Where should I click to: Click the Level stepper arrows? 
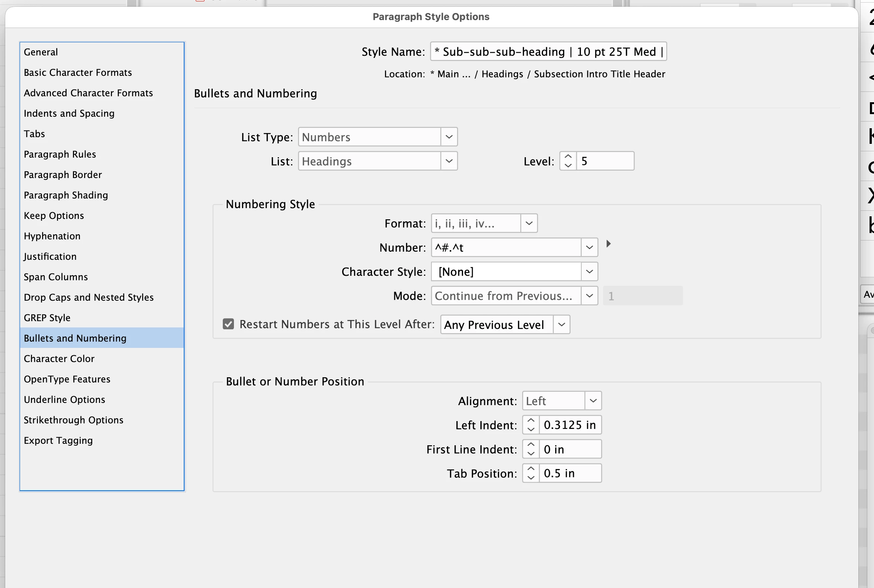coord(568,161)
